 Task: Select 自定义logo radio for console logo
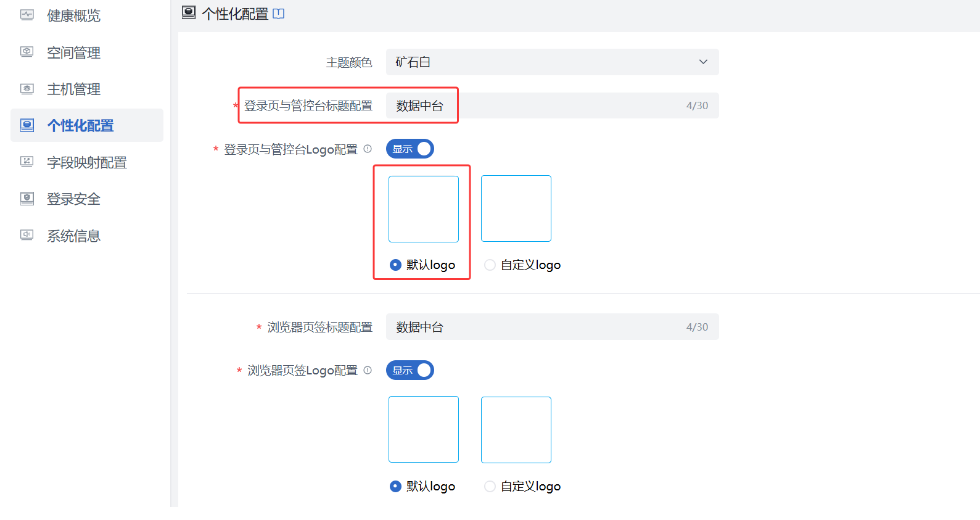(490, 265)
